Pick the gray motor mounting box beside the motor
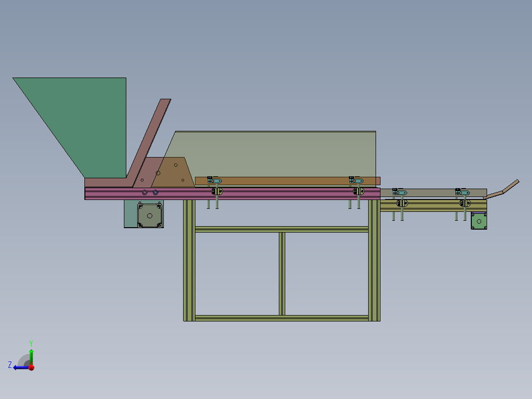This screenshot has height=399, width=532. [x=131, y=214]
